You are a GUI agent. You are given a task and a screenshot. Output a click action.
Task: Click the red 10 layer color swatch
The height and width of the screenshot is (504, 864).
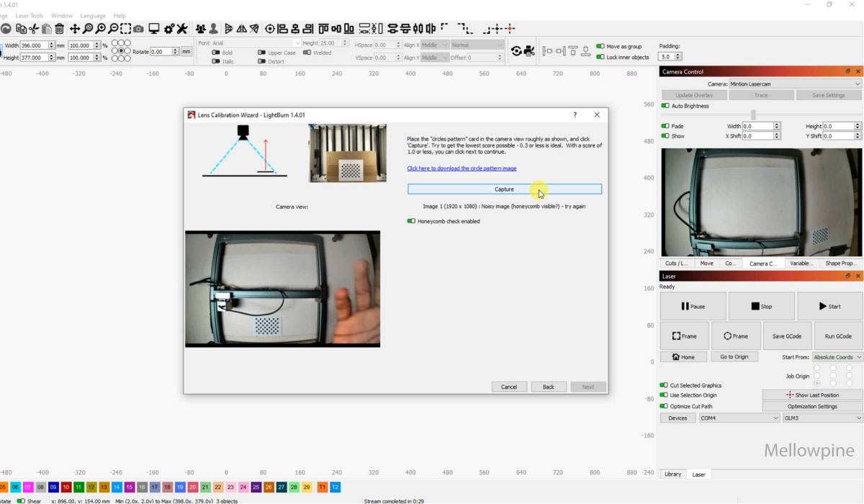(x=66, y=487)
